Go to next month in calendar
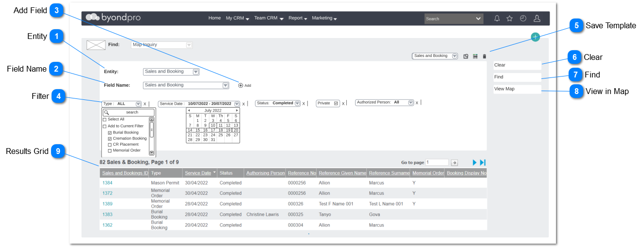 (237, 111)
